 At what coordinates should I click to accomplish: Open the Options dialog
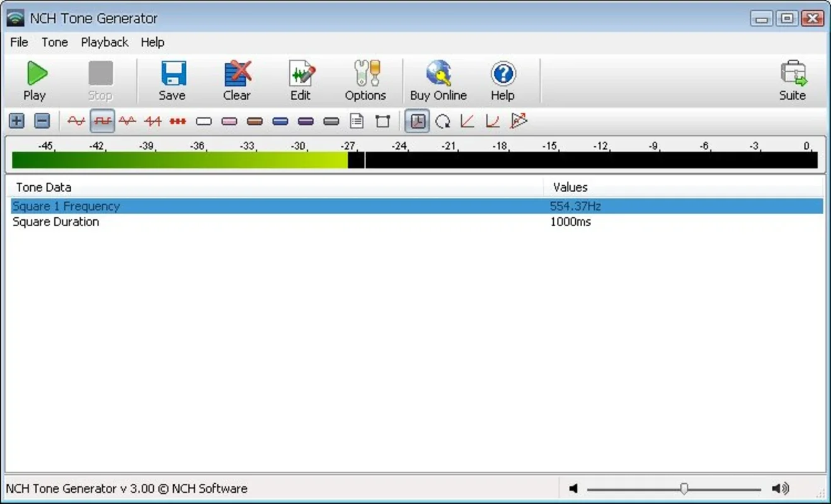click(365, 81)
